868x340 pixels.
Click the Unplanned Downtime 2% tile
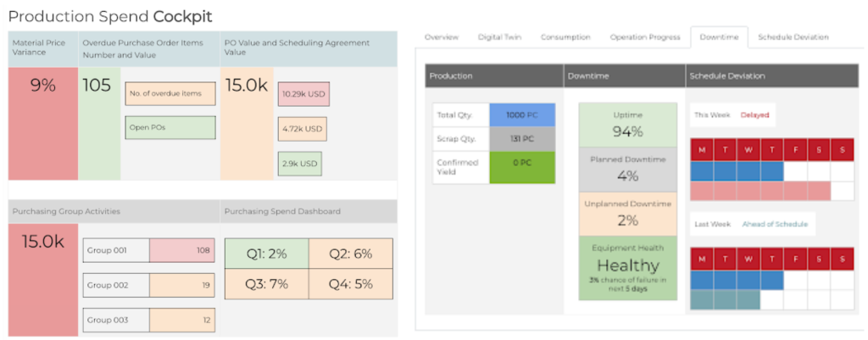(627, 214)
